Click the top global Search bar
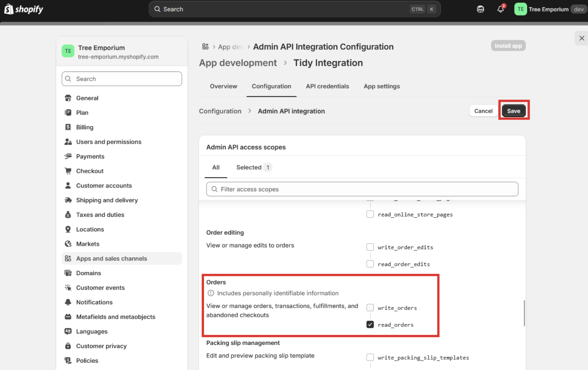The image size is (588, 370). [x=295, y=9]
